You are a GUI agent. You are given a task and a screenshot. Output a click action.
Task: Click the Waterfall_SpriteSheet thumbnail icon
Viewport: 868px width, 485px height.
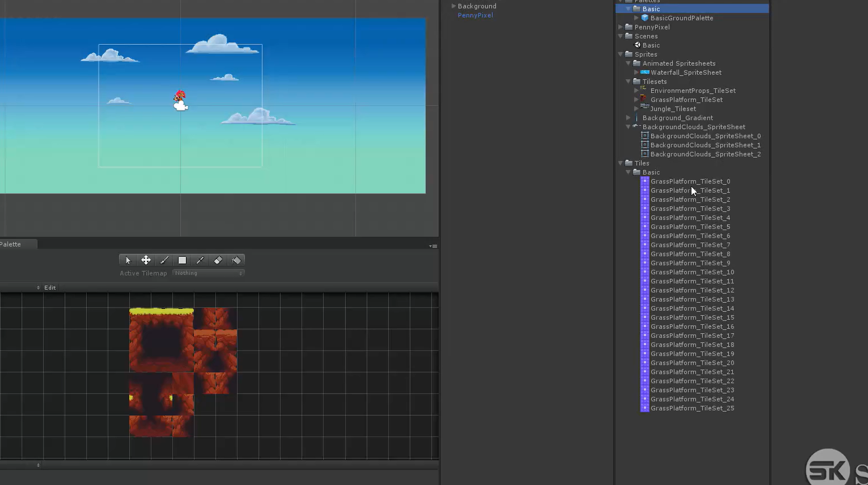[645, 72]
